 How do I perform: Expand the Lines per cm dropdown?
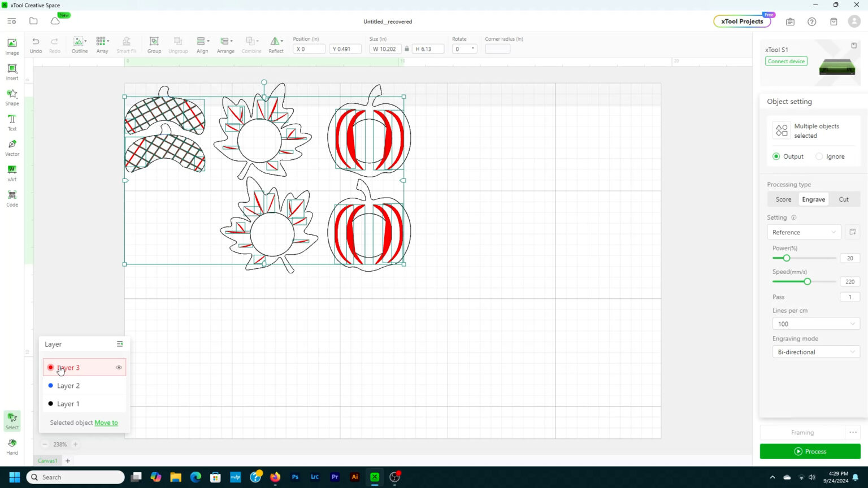815,324
